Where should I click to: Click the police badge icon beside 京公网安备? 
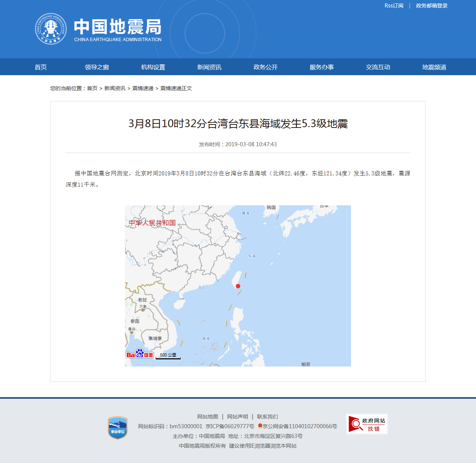tap(260, 426)
